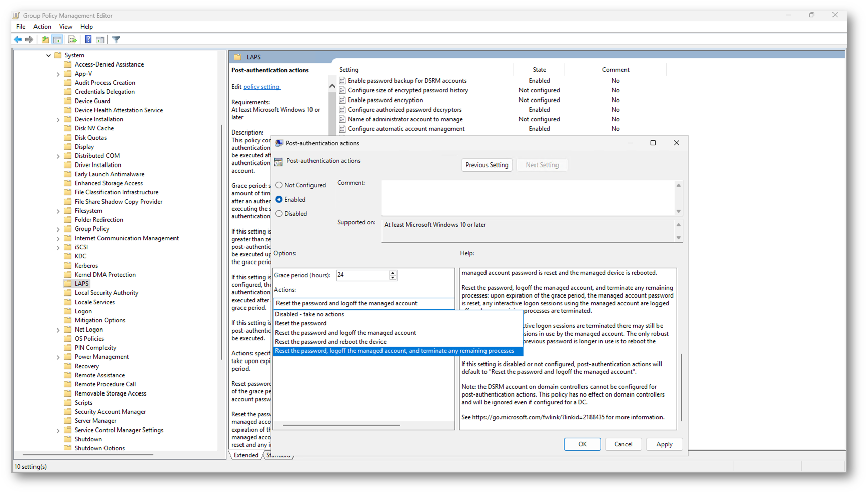Click the Recovery folder icon
The image size is (868, 494).
pos(67,366)
